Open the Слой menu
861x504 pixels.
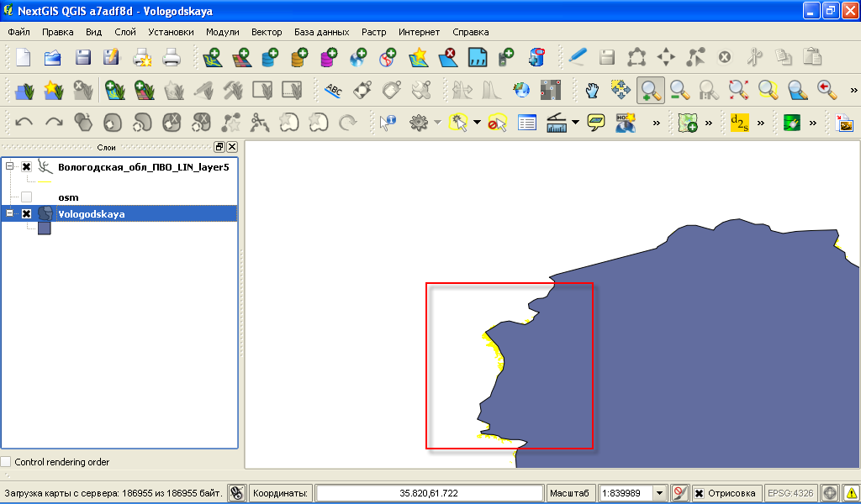click(x=125, y=32)
